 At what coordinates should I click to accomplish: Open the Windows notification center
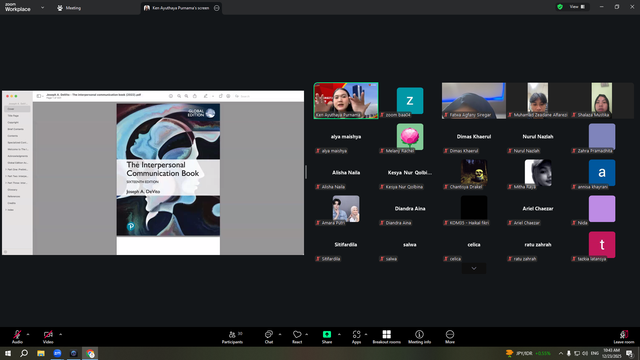click(630, 353)
